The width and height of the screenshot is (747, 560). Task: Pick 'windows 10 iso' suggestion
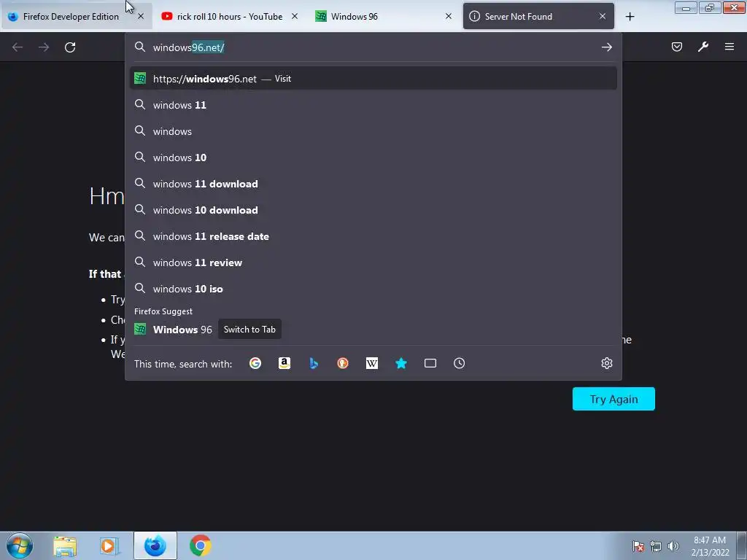[x=373, y=289]
